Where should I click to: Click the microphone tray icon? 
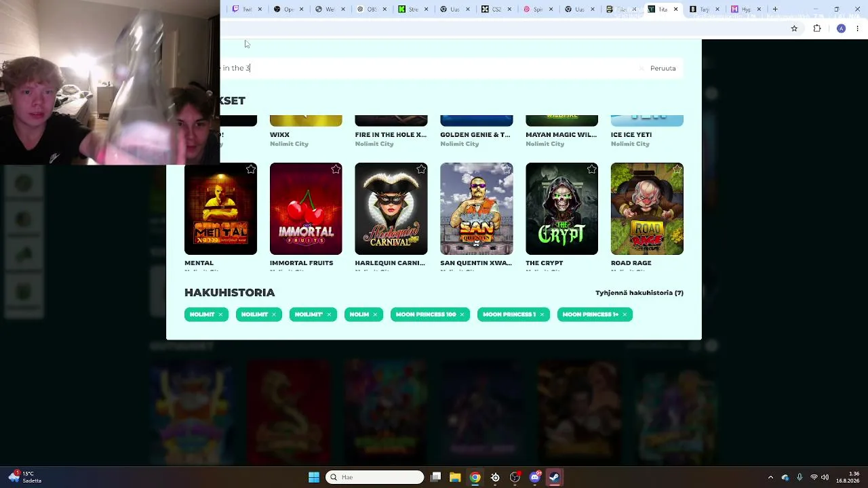coord(800,477)
